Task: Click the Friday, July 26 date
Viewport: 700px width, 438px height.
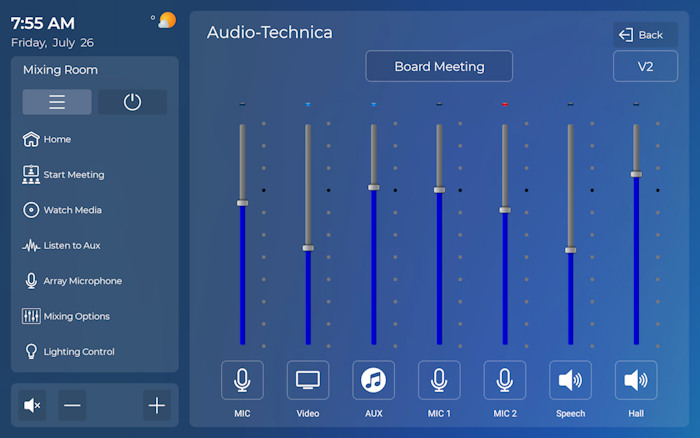Action: 52,42
